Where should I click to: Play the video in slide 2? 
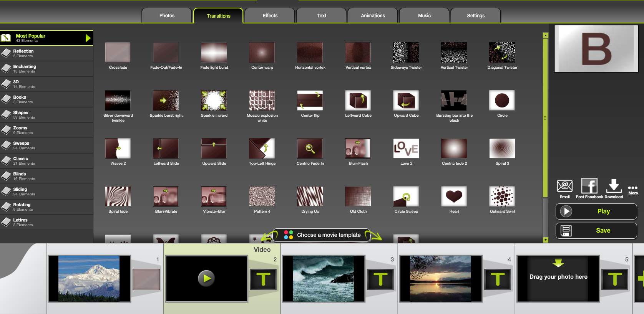tap(206, 278)
